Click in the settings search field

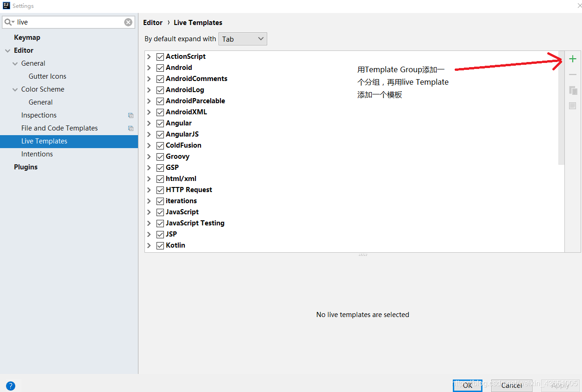69,22
